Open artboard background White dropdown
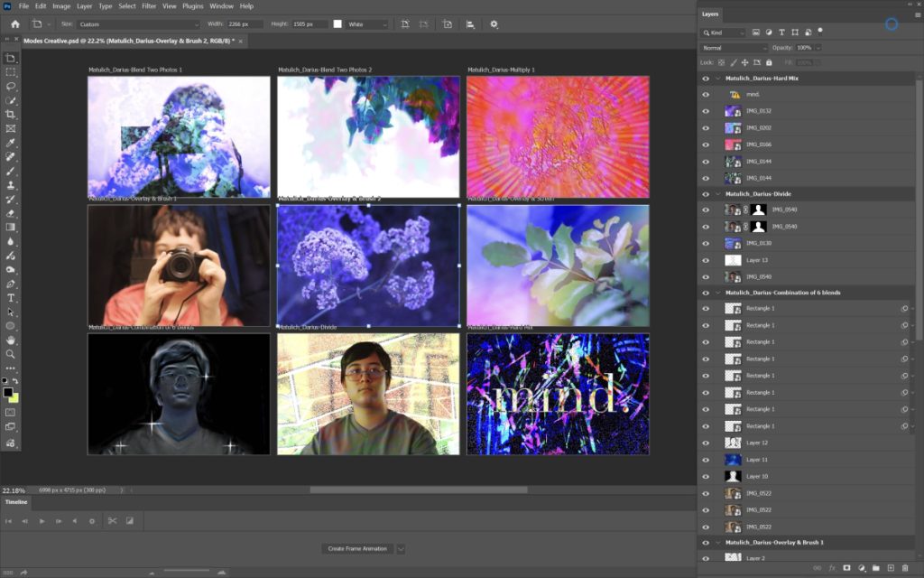Viewport: 924px width, 578px height. click(367, 24)
